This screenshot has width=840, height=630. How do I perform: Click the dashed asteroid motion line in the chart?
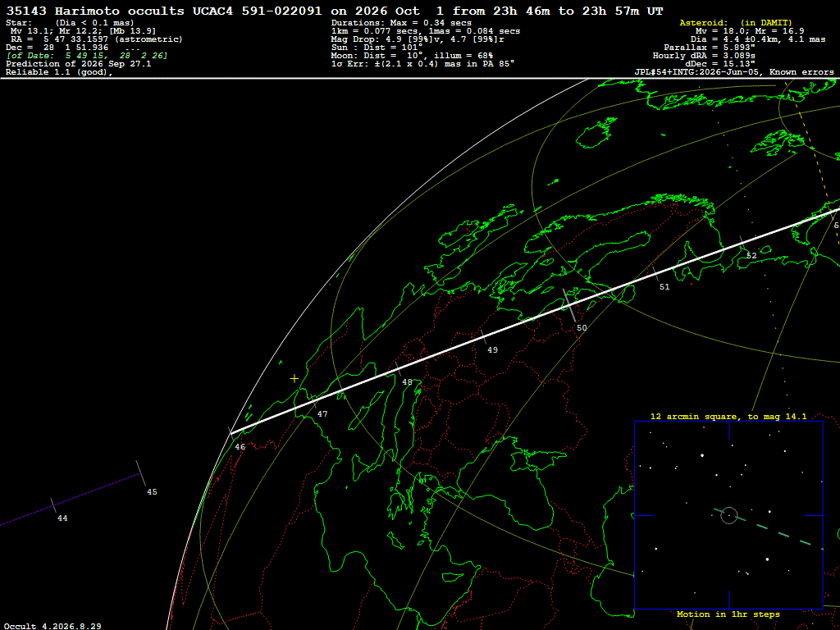click(769, 530)
